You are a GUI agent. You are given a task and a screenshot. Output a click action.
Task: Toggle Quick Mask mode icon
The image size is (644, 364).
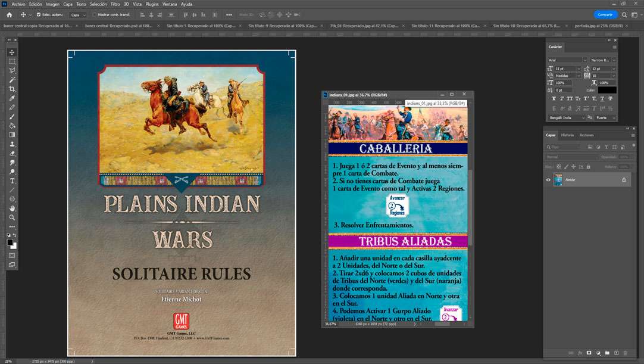click(x=12, y=256)
